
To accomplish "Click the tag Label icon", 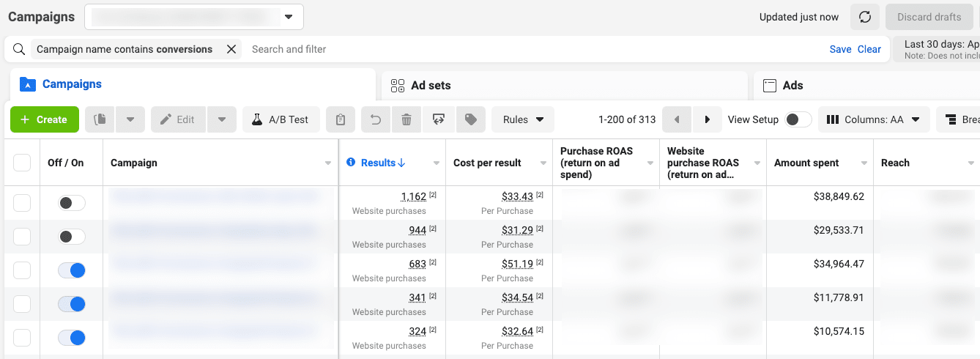I will [471, 119].
